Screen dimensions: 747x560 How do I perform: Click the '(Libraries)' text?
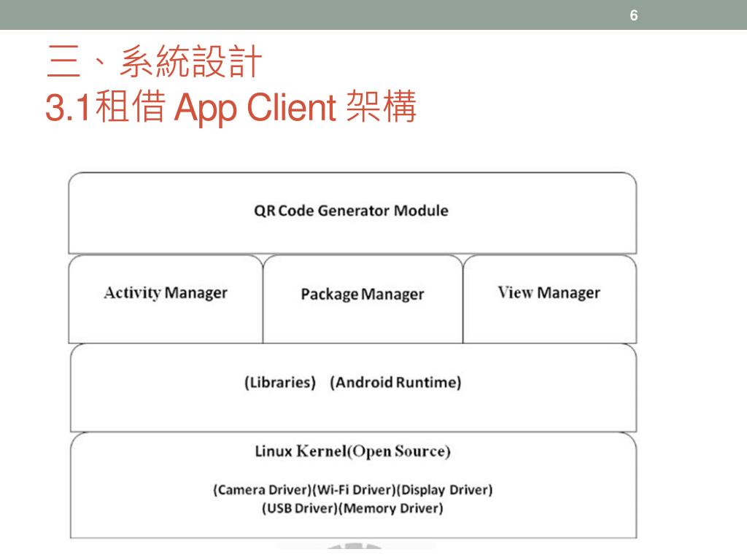(280, 382)
